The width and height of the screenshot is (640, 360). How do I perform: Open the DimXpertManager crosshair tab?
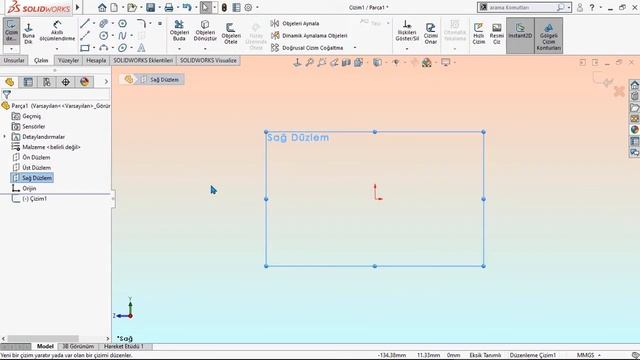point(66,82)
